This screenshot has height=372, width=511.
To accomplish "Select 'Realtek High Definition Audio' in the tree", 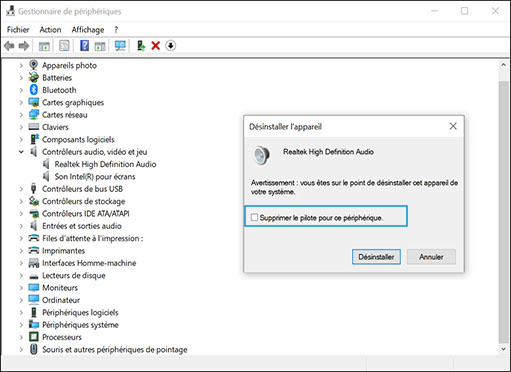I will coord(105,164).
